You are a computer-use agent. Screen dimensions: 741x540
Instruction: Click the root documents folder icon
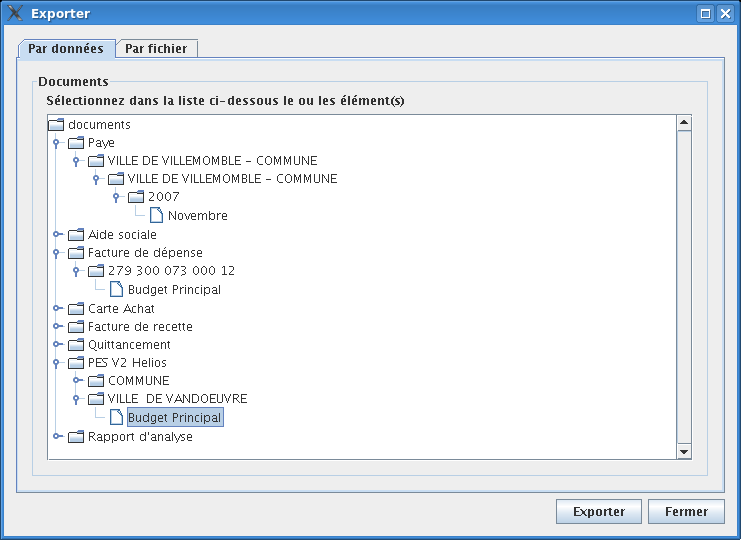(56, 125)
